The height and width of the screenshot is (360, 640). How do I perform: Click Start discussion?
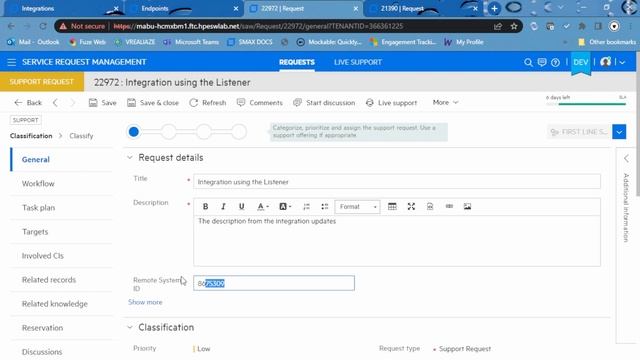point(324,102)
